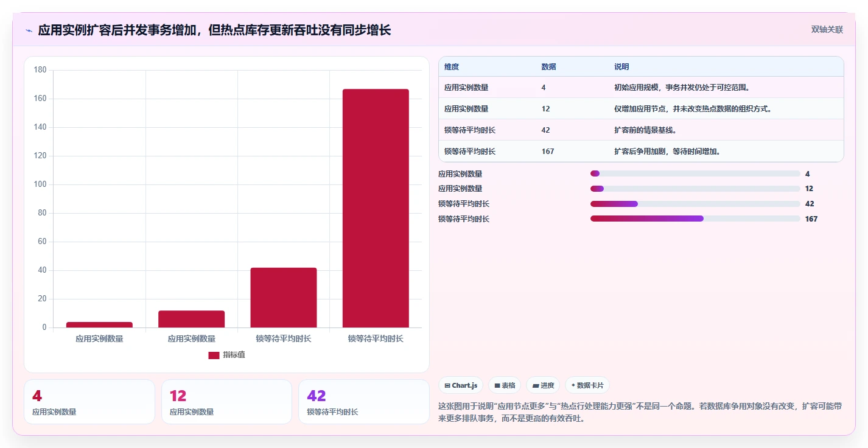Select the table text 扩容前的情景基线。
868x448 pixels.
645,130
